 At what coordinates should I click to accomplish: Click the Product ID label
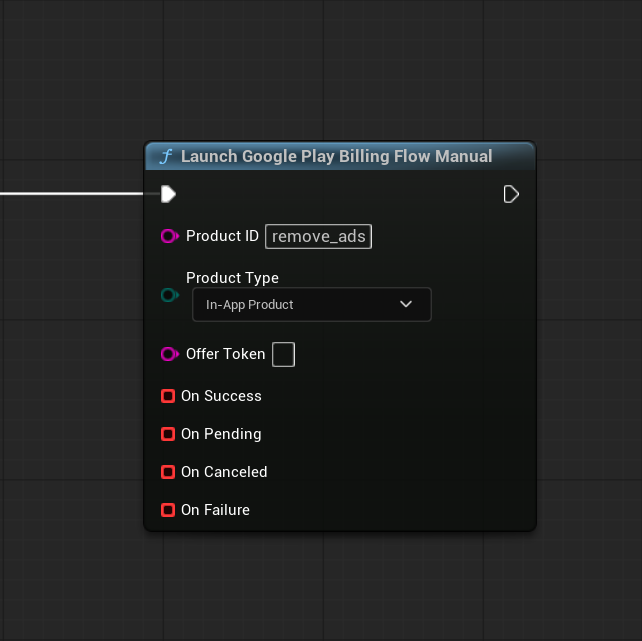click(222, 236)
